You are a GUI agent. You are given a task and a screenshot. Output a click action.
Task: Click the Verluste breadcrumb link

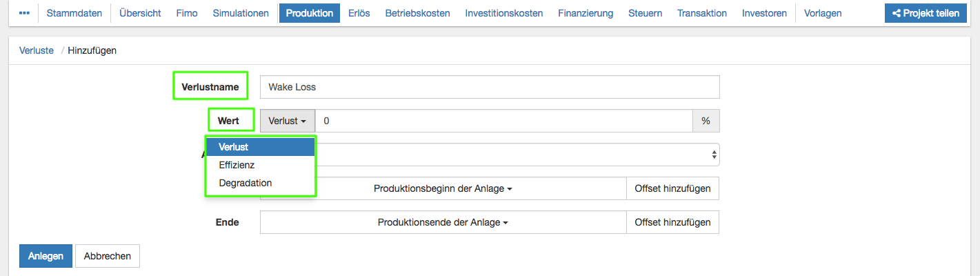36,50
